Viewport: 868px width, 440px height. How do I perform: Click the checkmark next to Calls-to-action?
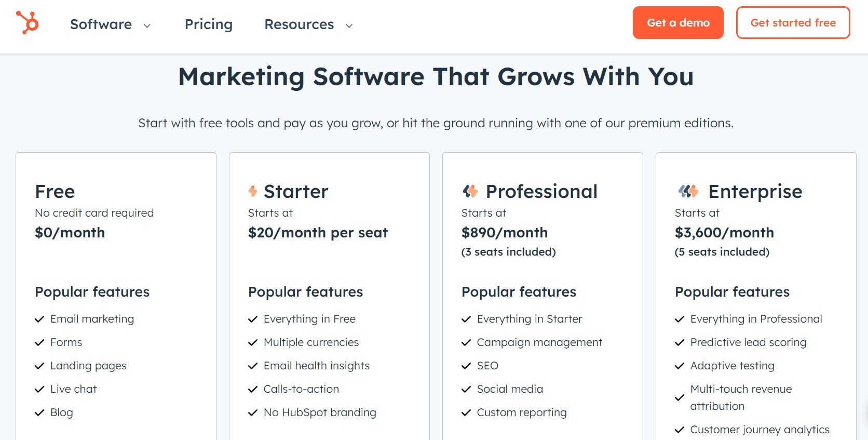[x=253, y=389]
